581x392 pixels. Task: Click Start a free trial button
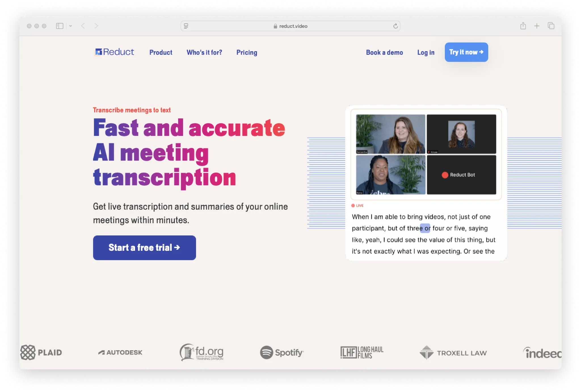point(144,248)
